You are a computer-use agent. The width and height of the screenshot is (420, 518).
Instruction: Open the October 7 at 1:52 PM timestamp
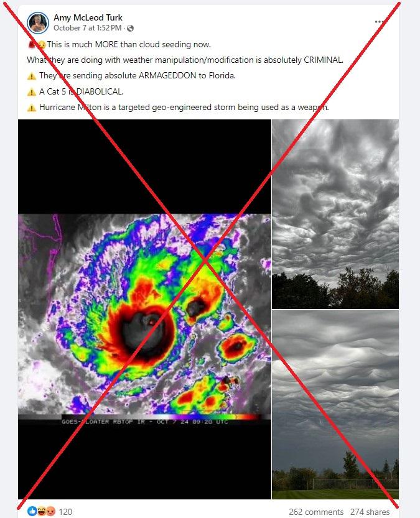(x=87, y=28)
